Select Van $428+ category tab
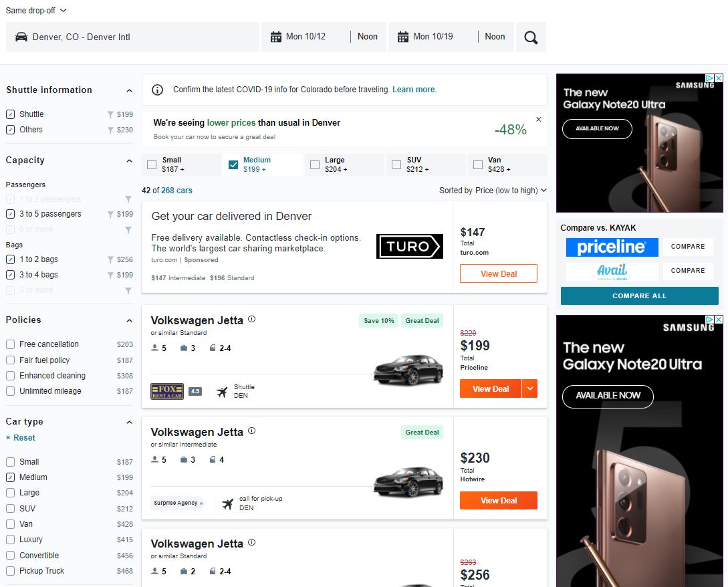 pyautogui.click(x=507, y=164)
